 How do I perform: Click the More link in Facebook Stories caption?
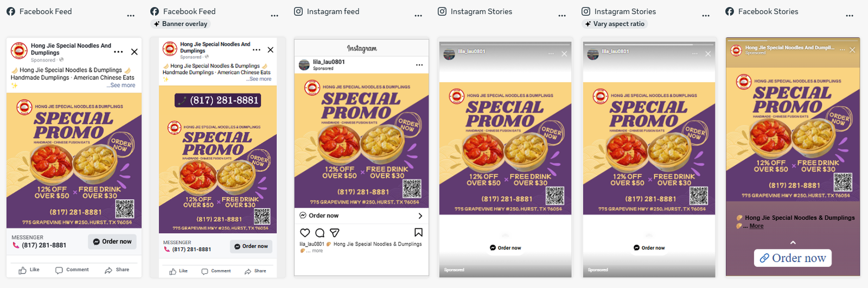click(756, 226)
